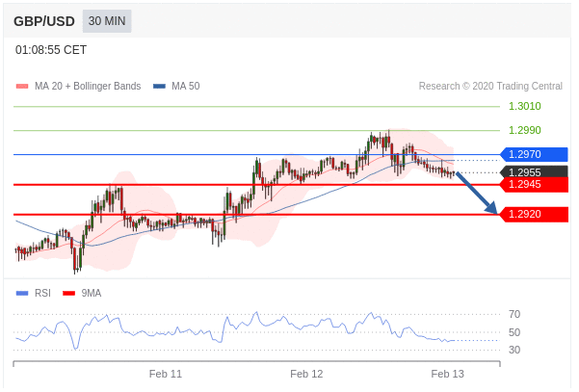Screen dimensions: 579x392
Task: Click the MA 20 + Bollinger Bands label
Action: tap(88, 87)
